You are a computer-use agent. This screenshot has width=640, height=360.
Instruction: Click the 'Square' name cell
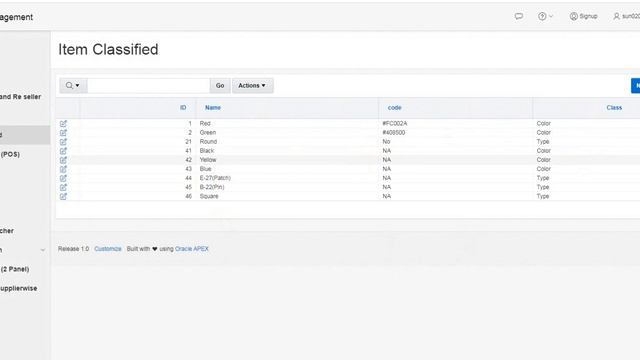(209, 196)
